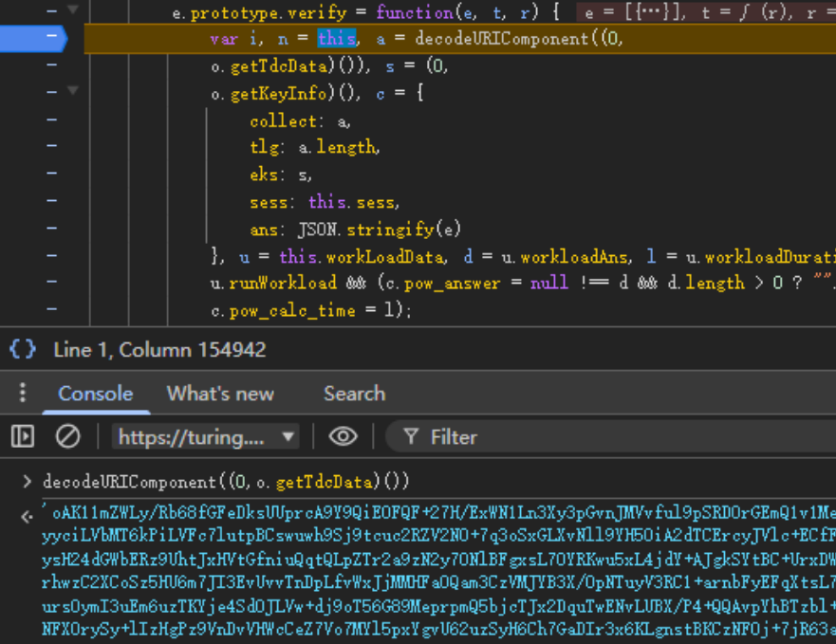The height and width of the screenshot is (644, 836).
Task: Click the 'c.pow_calc_time = l);' line
Action: [x=311, y=310]
